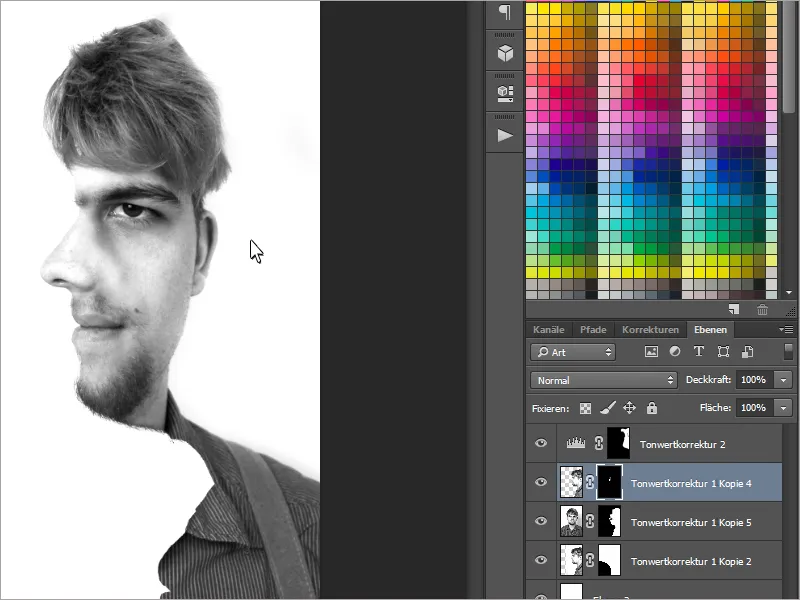800x600 pixels.
Task: Hide the Tonwertkorrektur 1 Kopie 5 layer
Action: (541, 521)
